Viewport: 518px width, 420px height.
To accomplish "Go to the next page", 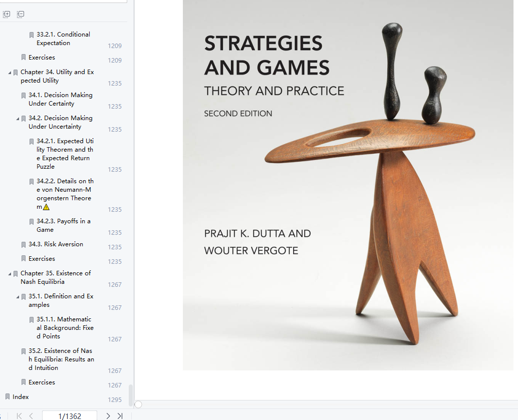I will pyautogui.click(x=108, y=416).
